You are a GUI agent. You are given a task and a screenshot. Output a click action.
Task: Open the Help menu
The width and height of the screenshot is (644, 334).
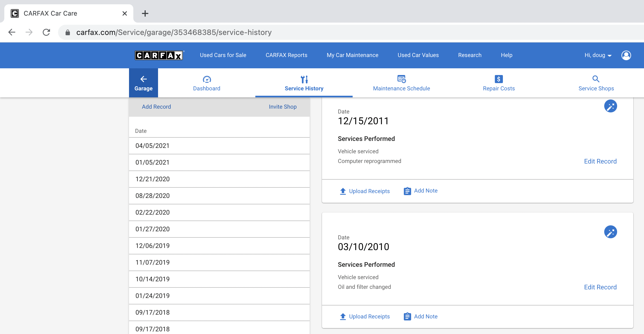click(507, 55)
